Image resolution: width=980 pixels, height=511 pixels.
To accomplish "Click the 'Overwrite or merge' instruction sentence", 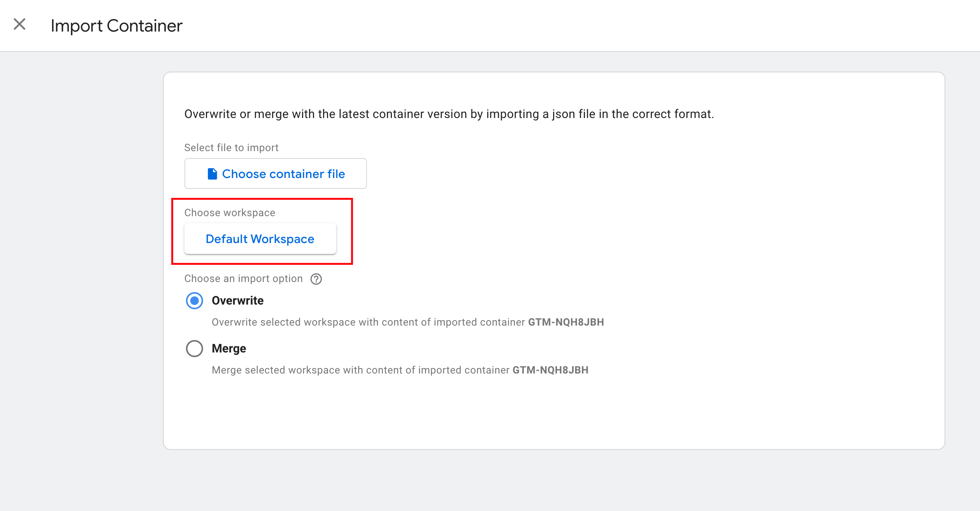I will click(449, 114).
